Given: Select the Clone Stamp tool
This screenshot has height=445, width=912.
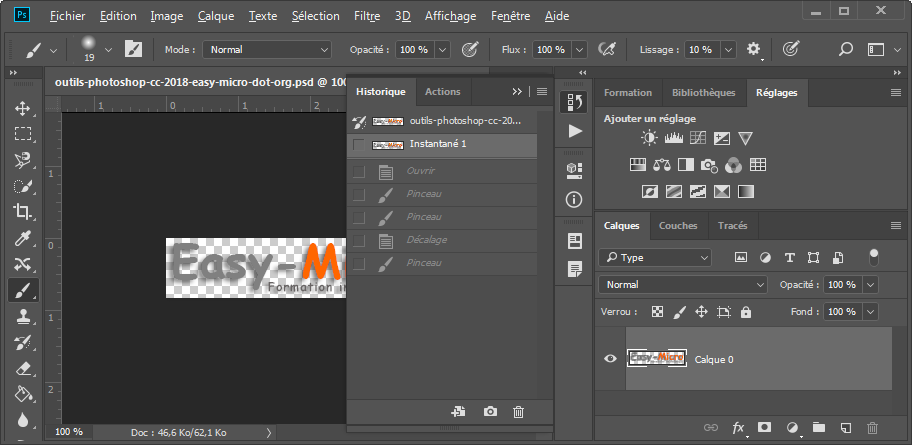Looking at the screenshot, I should tap(23, 317).
